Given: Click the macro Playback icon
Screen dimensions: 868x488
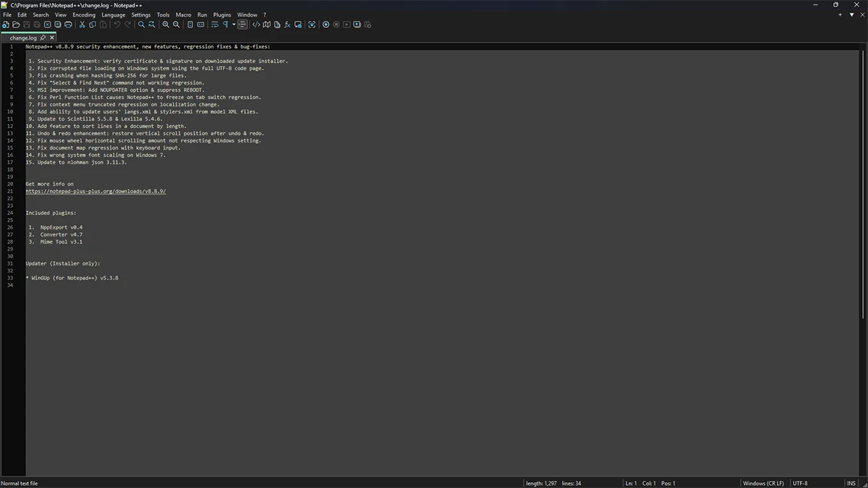Looking at the screenshot, I should click(x=346, y=25).
